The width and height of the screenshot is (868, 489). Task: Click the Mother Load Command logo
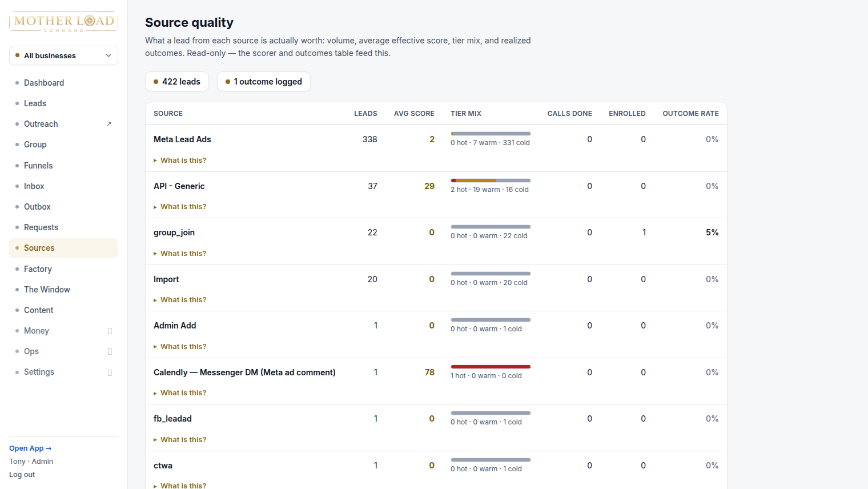[63, 22]
